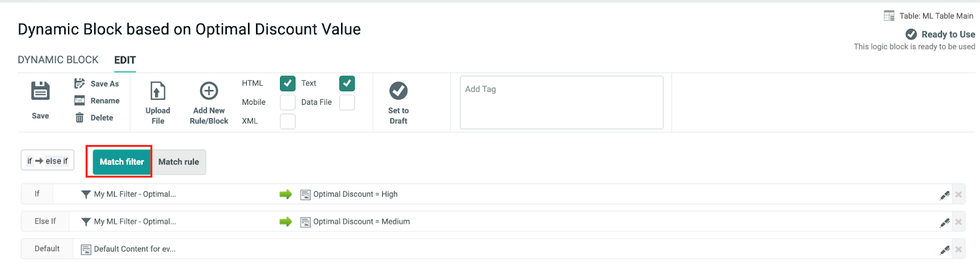Enable the Data File checkbox
Viewport: 980px width, 280px height.
coord(347,102)
